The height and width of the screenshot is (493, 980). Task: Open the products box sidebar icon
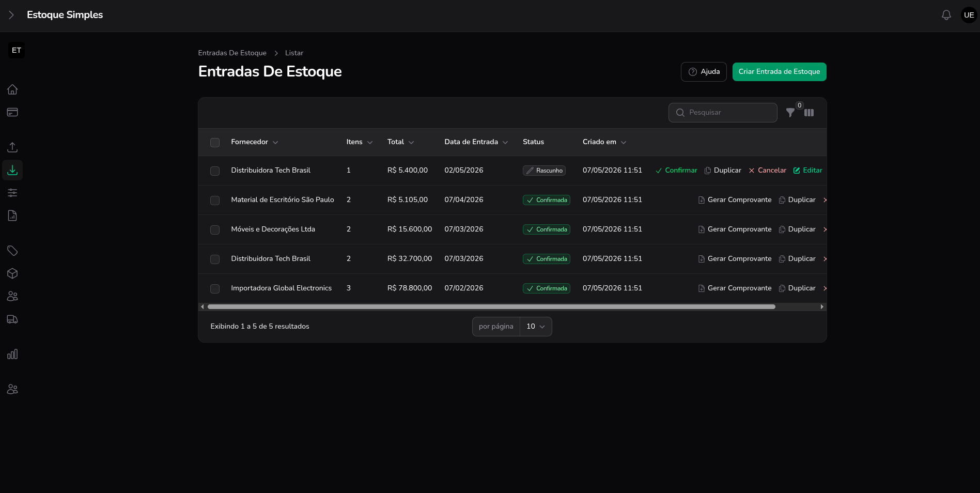12,273
